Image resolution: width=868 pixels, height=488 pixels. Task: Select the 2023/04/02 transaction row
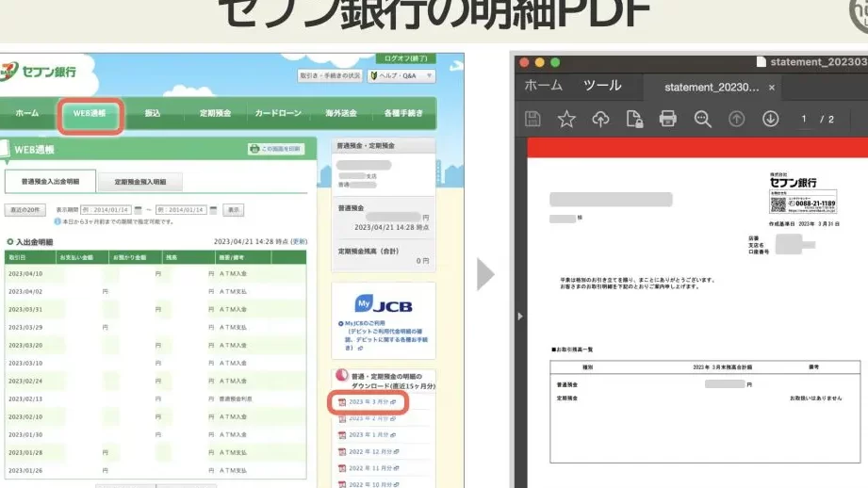coord(156,292)
